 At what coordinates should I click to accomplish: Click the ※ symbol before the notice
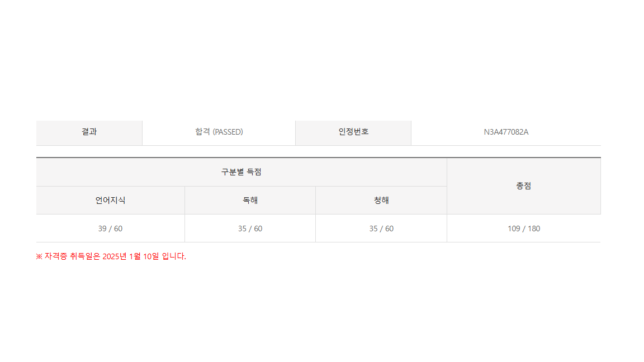click(x=39, y=256)
